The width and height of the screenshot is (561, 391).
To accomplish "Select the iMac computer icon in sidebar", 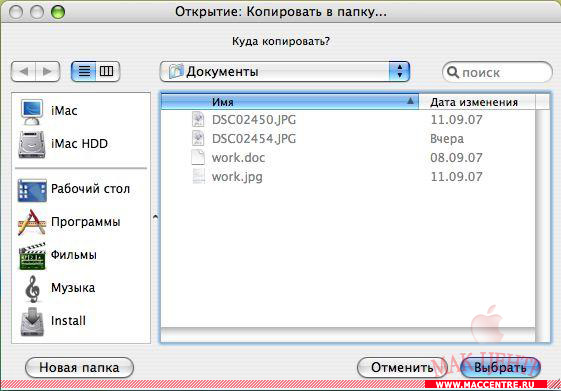I will (x=32, y=111).
